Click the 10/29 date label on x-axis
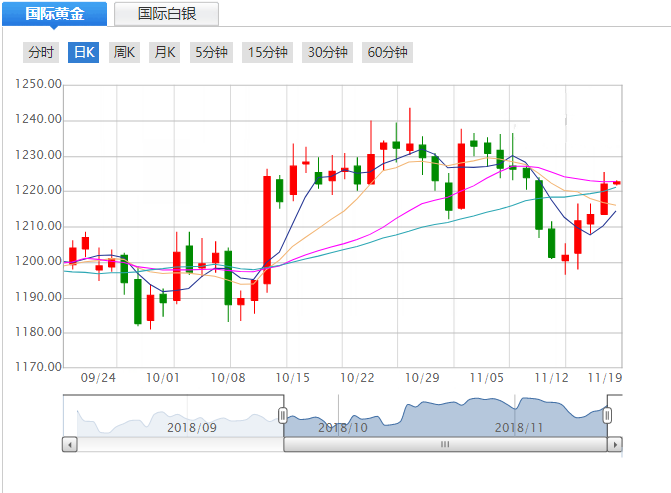Viewport: 671px width, 493px height. (x=424, y=377)
